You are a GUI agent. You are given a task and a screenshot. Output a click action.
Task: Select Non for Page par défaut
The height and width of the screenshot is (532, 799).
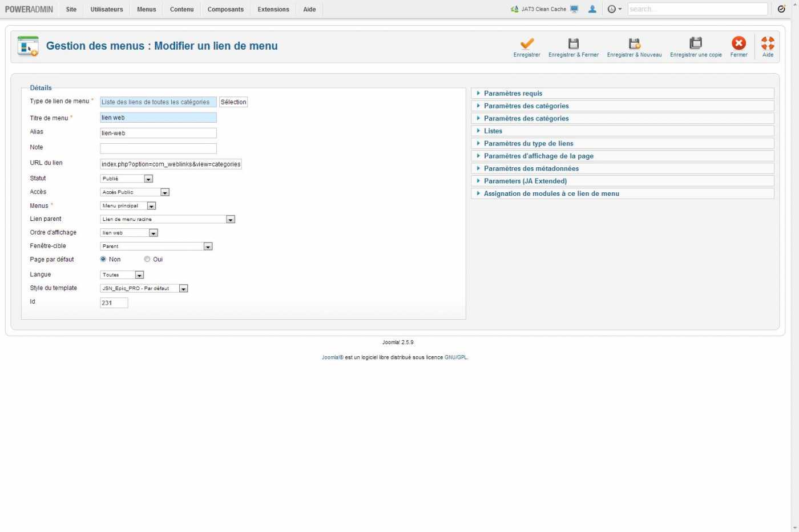[x=103, y=259]
